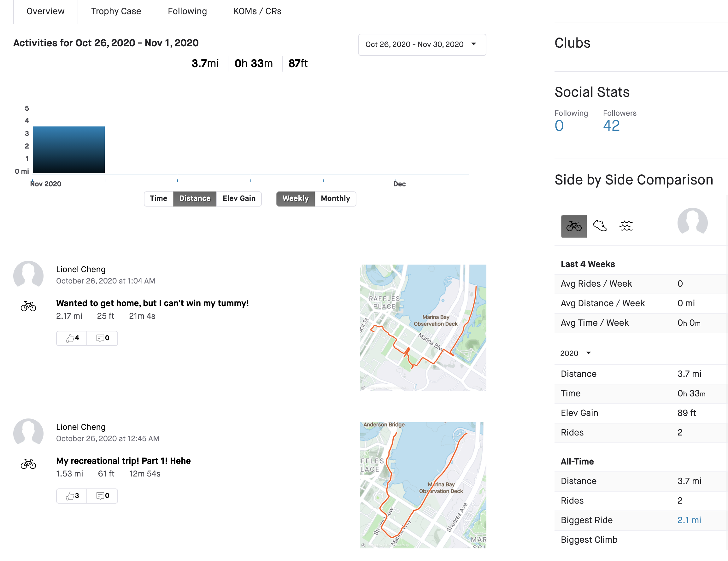The width and height of the screenshot is (728, 561).
Task: Open the date range dropdown Oct 26 - Nov 30
Action: click(x=422, y=44)
